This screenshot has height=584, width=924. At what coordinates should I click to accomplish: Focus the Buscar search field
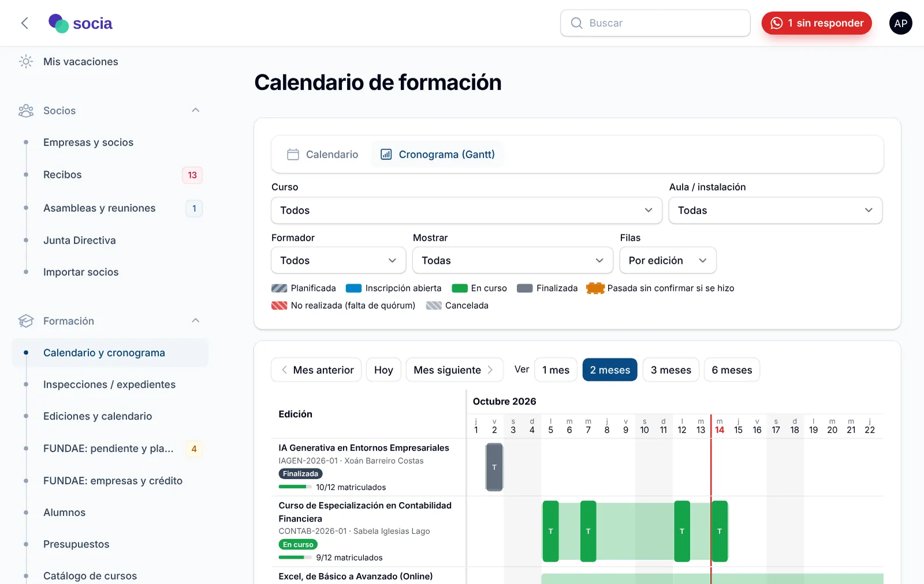pyautogui.click(x=655, y=23)
